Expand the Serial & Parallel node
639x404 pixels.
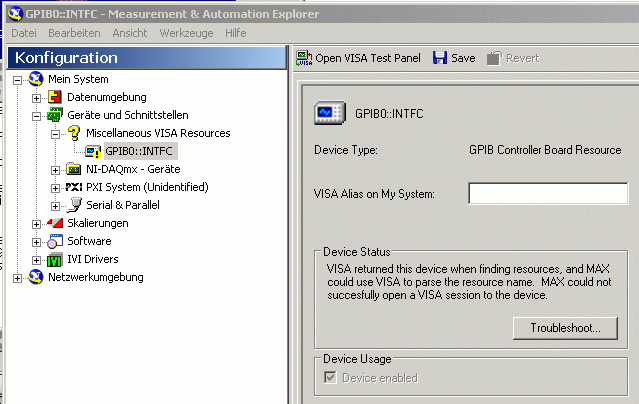click(x=55, y=206)
